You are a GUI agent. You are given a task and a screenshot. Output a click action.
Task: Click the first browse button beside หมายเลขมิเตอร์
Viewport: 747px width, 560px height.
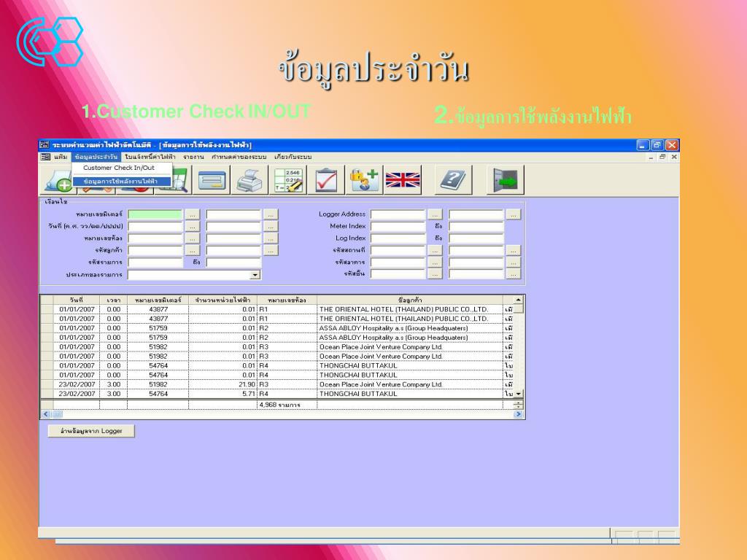pyautogui.click(x=193, y=215)
